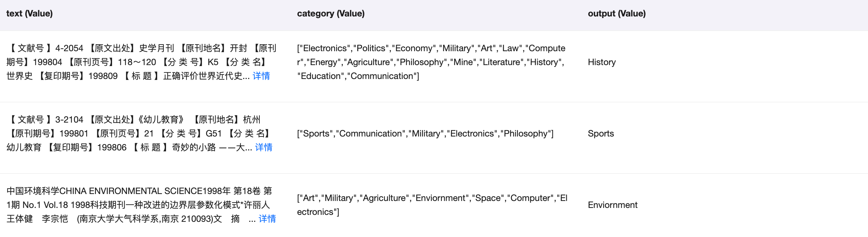868x237 pixels.
Task: Click the line ending with "Education","Communication"]
Action: [x=358, y=76]
